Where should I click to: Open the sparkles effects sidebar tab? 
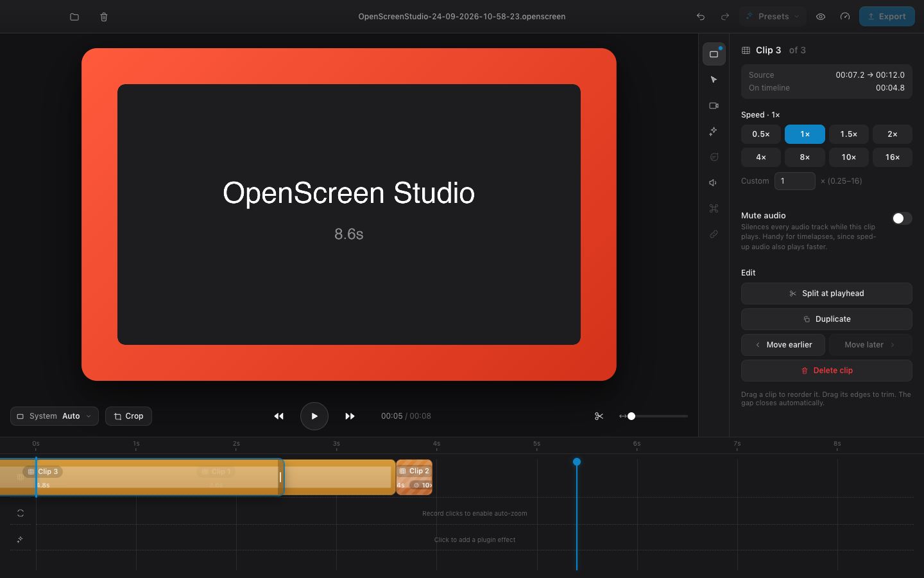[714, 131]
